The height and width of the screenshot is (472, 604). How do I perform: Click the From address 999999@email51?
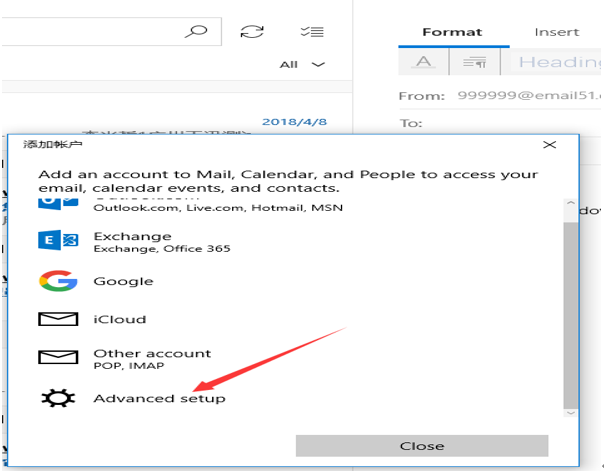[x=529, y=95]
